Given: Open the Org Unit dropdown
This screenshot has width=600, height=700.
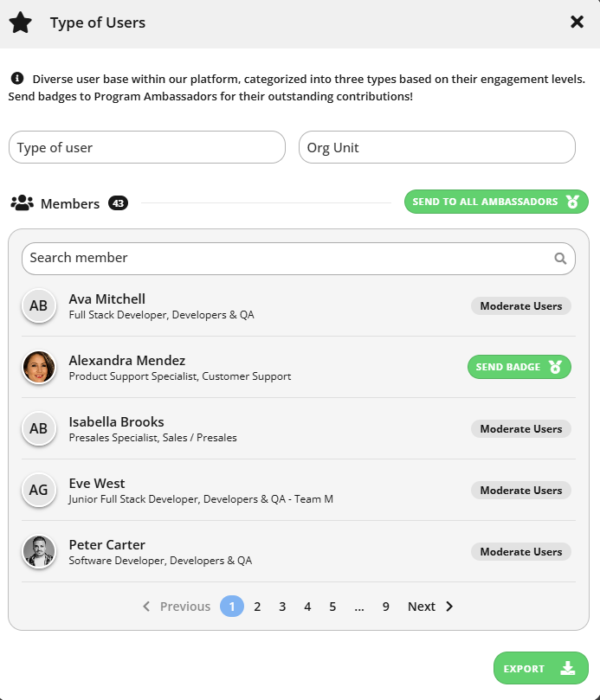Looking at the screenshot, I should (x=437, y=147).
